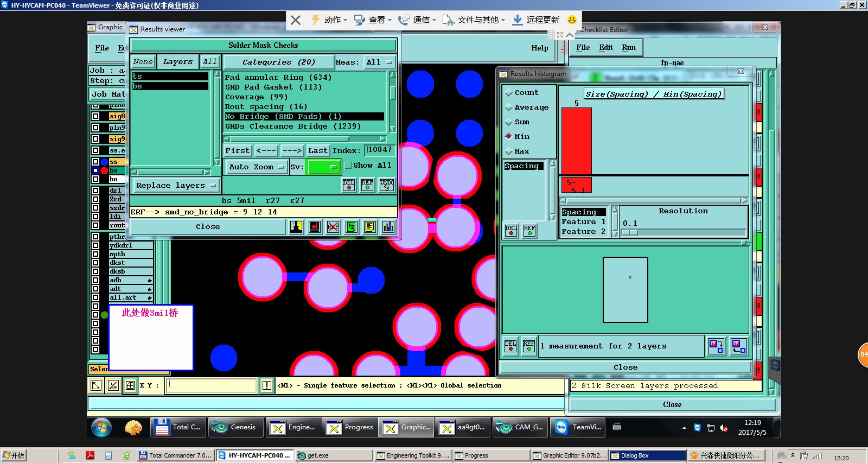
Task: Open Run menu in Checklist Editor
Action: [629, 48]
